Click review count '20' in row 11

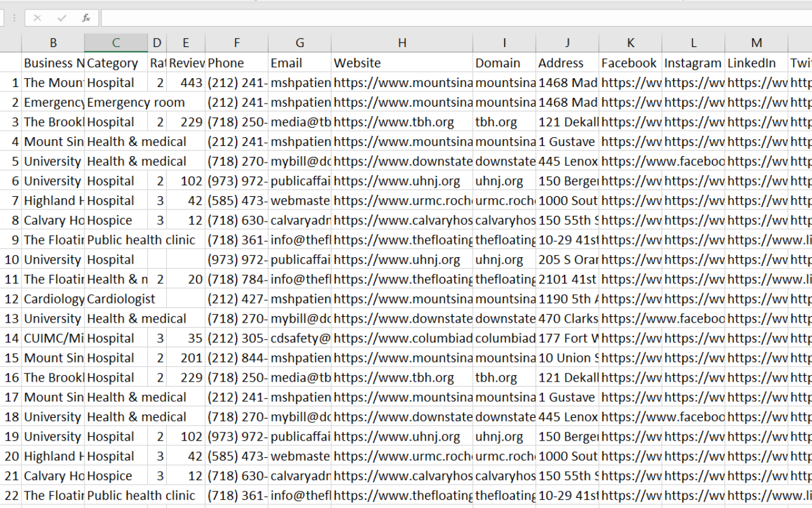[x=186, y=279]
